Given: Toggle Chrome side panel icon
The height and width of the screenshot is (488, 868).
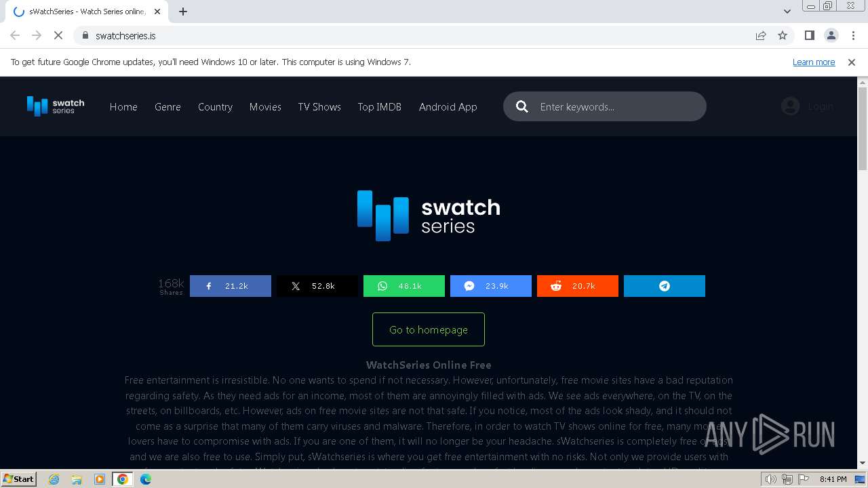Looking at the screenshot, I should (x=809, y=35).
